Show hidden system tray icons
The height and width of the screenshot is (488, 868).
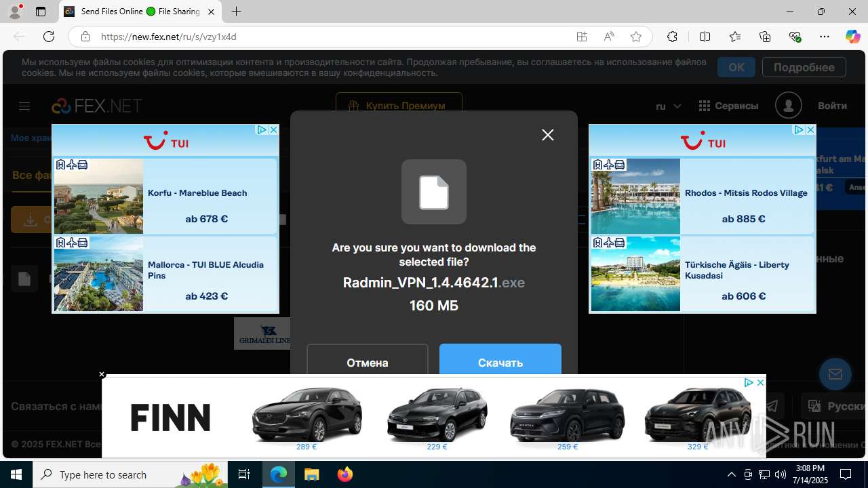[731, 474]
